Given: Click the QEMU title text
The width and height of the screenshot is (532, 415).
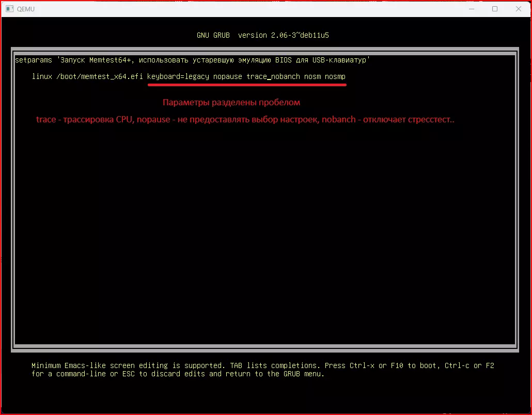Looking at the screenshot, I should (x=26, y=9).
